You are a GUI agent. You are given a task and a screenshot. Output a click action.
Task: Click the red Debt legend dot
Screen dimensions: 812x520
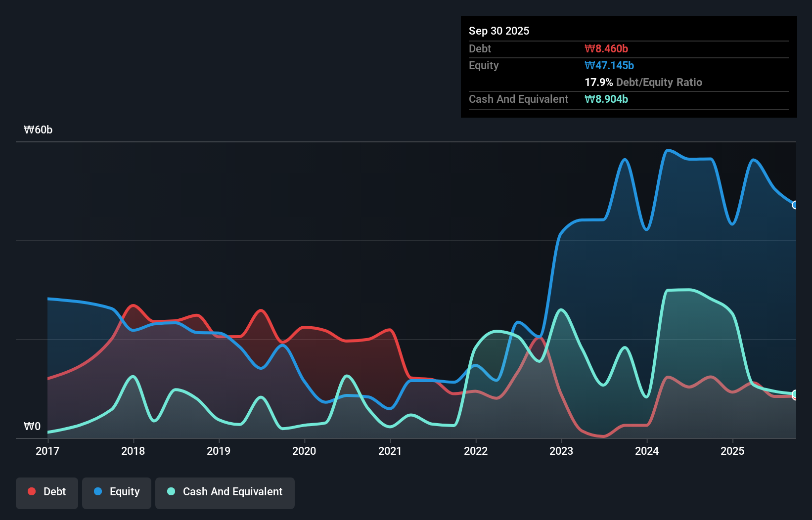(x=31, y=491)
